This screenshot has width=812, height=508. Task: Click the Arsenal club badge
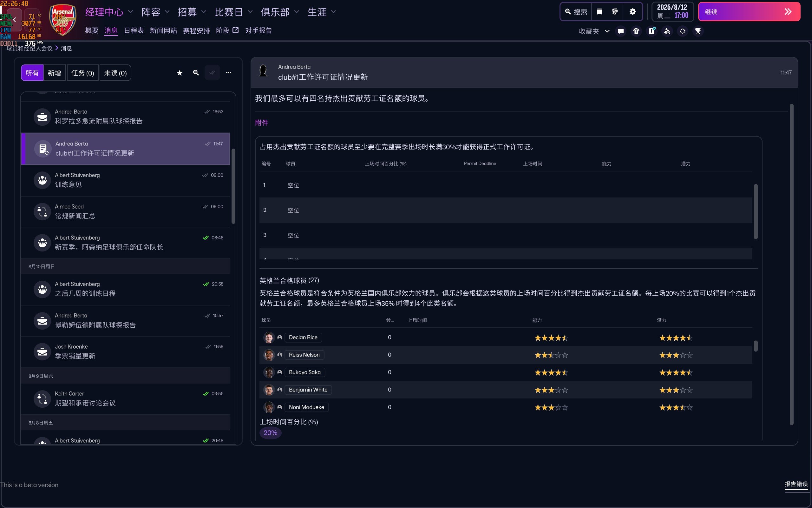click(62, 20)
